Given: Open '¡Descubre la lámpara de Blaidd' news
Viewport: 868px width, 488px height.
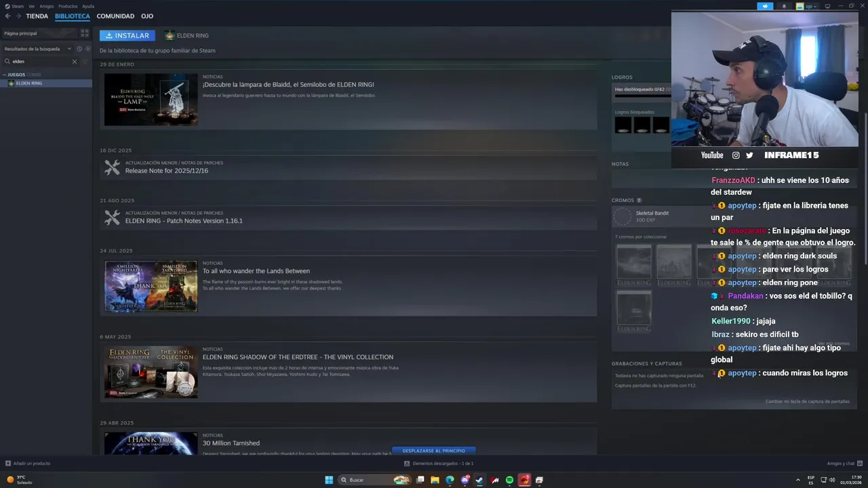Looking at the screenshot, I should tap(288, 85).
